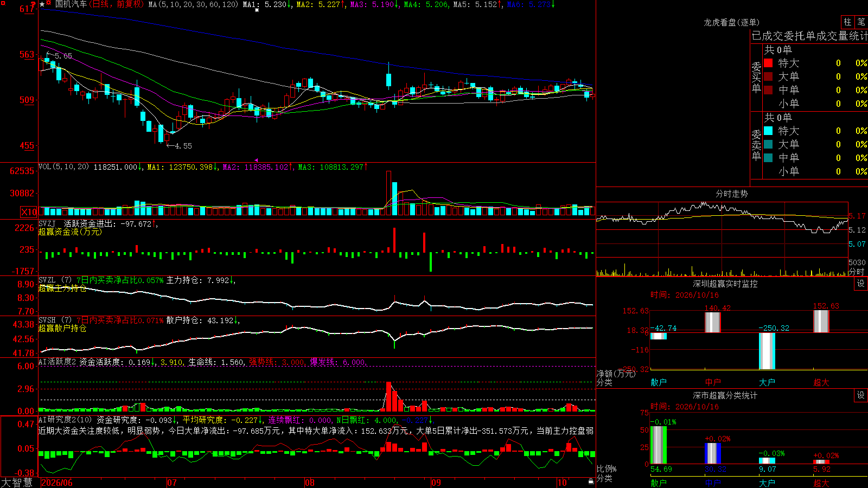Select the 分时走势 panel header
The image size is (868, 488).
(731, 194)
